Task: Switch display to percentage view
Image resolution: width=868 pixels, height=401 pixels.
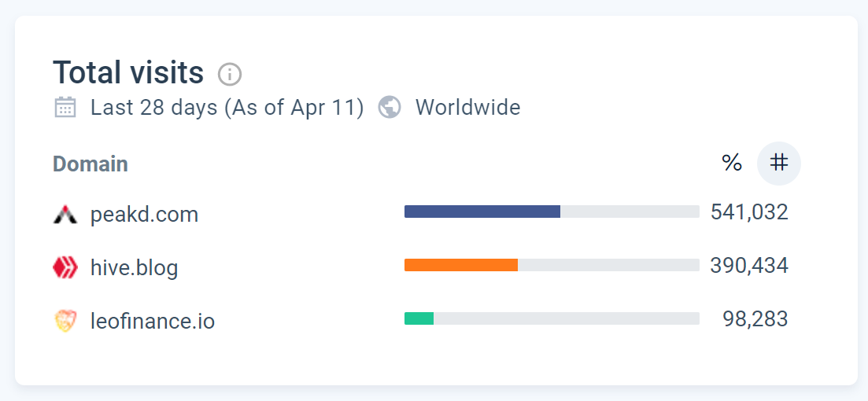Action: tap(732, 164)
